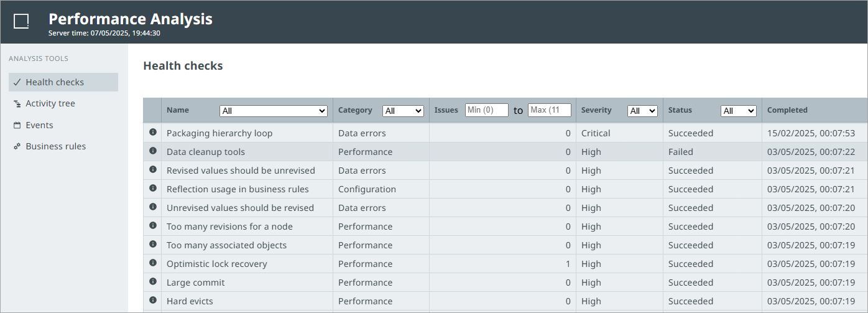Switch to Activity tree in sidebar
Screen dimensions: 868x313
click(x=50, y=103)
